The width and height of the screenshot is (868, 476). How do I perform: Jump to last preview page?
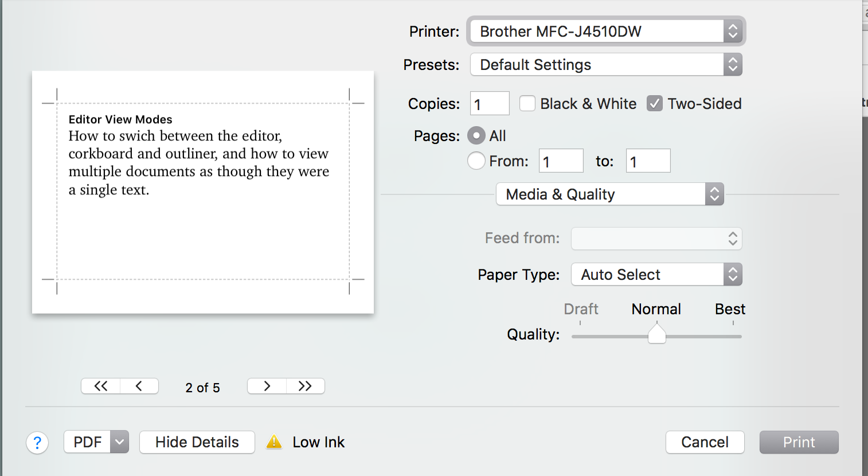[305, 386]
